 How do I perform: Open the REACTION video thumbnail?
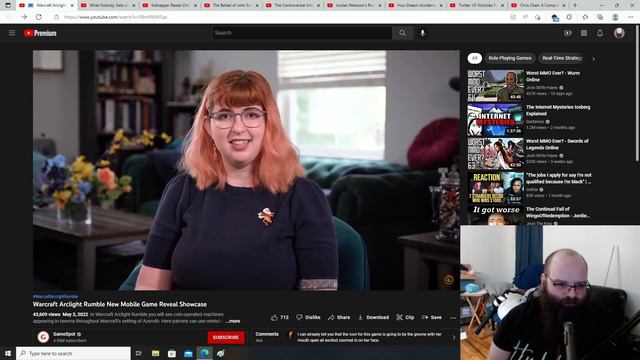pyautogui.click(x=496, y=187)
